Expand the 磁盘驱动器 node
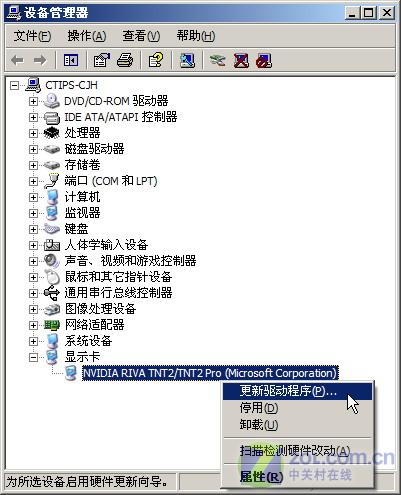 point(33,149)
